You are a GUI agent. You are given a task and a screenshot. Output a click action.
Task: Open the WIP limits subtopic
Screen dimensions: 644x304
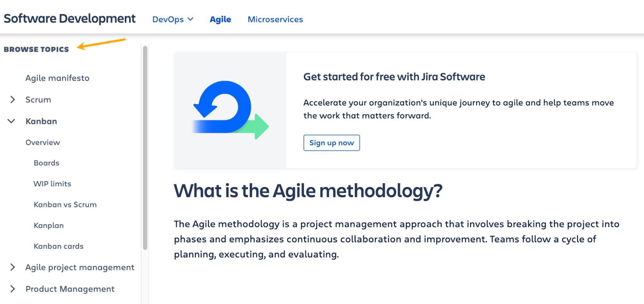[52, 184]
